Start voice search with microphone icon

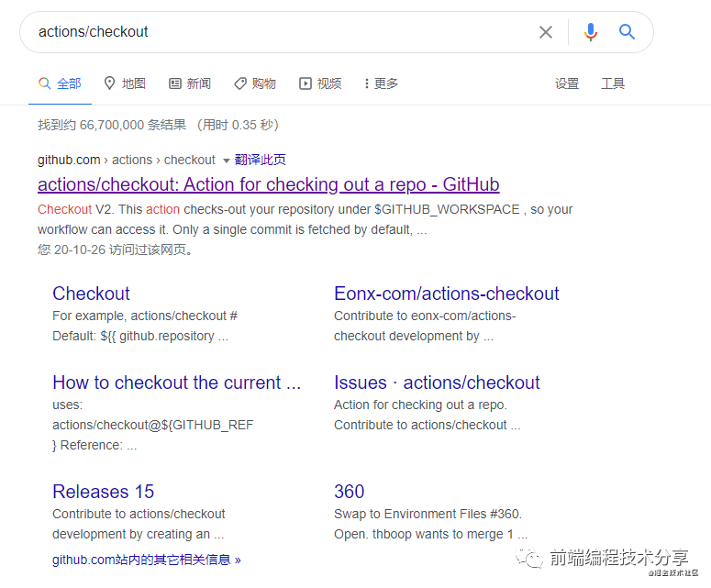(591, 32)
